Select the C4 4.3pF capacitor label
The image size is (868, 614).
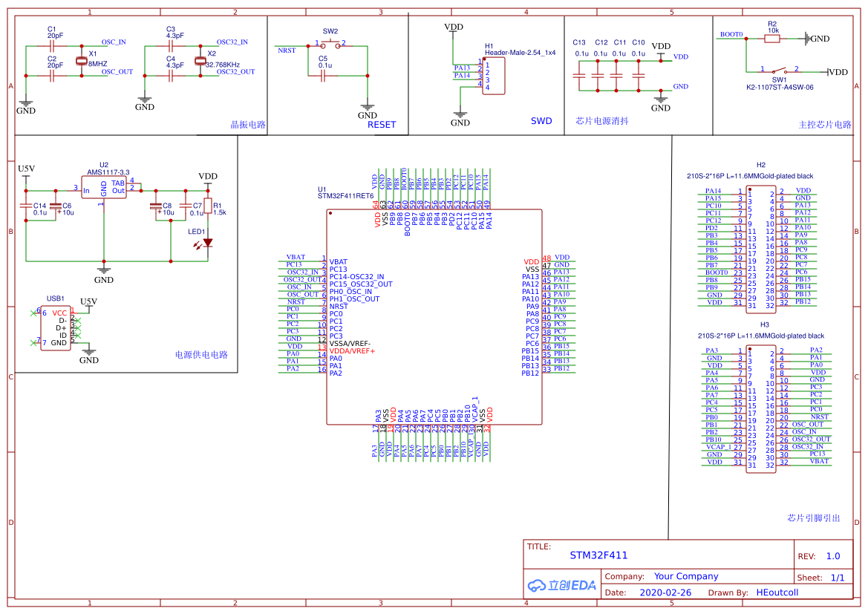[x=175, y=62]
